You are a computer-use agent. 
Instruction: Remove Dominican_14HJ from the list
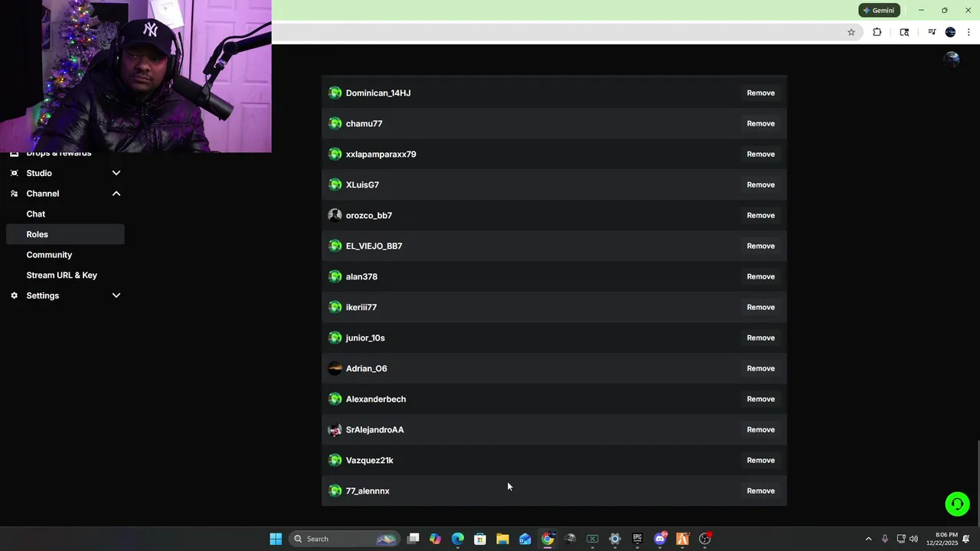click(760, 93)
